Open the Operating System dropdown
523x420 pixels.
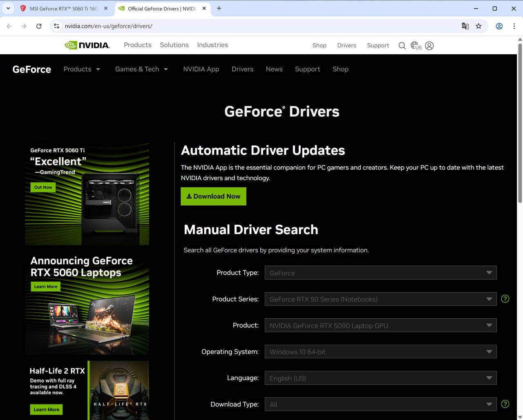[x=381, y=352]
